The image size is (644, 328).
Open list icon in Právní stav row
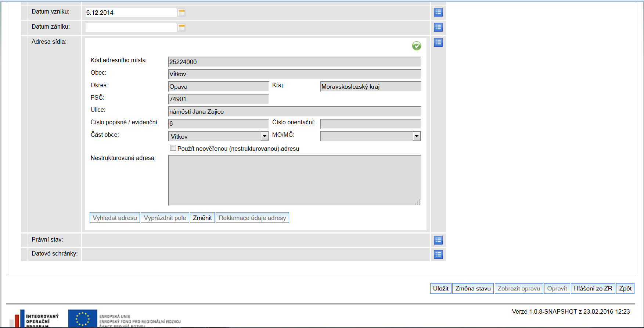point(438,240)
